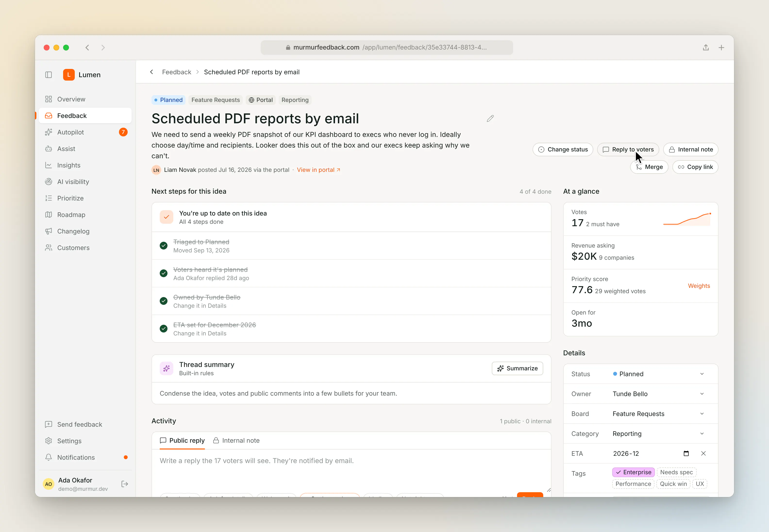Viewport: 769px width, 532px height.
Task: Switch to the Internal note tab
Action: pos(236,440)
